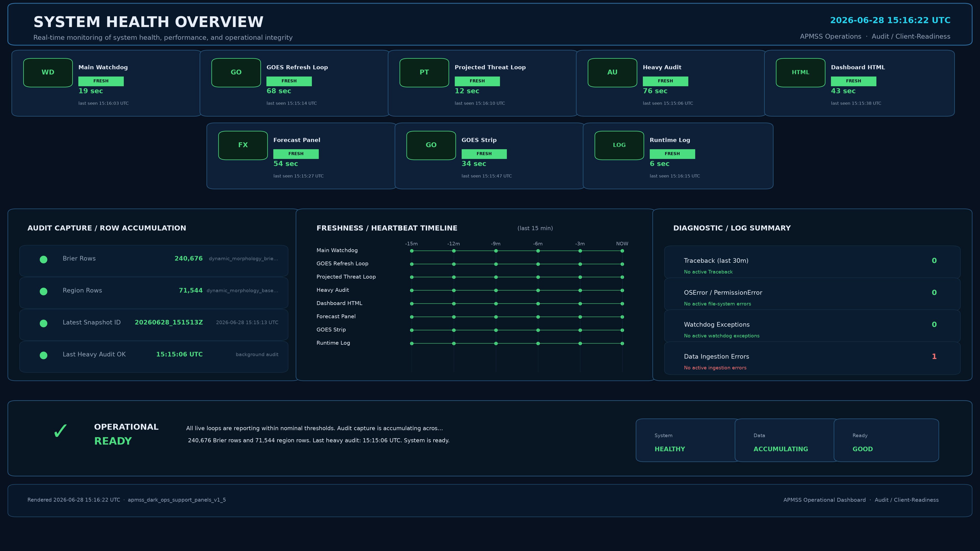Click the 12 sec age on Projected Threat Loop

pos(467,91)
